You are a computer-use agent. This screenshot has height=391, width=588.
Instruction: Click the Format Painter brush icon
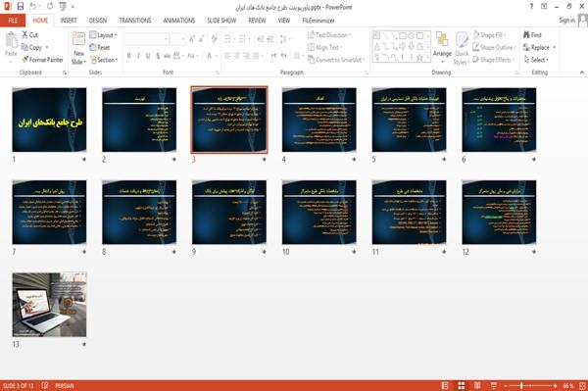(x=25, y=60)
